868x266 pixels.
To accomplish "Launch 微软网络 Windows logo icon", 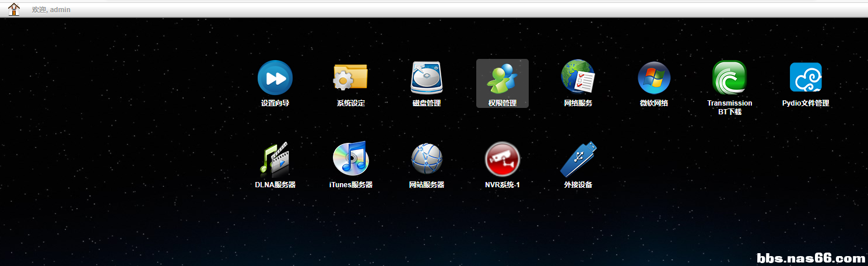I will coord(654,78).
